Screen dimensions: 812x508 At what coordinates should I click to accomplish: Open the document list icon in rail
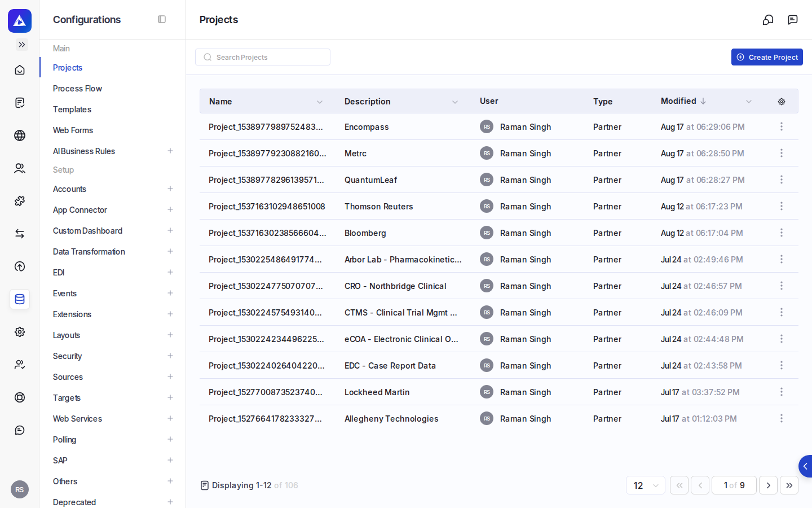[x=20, y=103]
